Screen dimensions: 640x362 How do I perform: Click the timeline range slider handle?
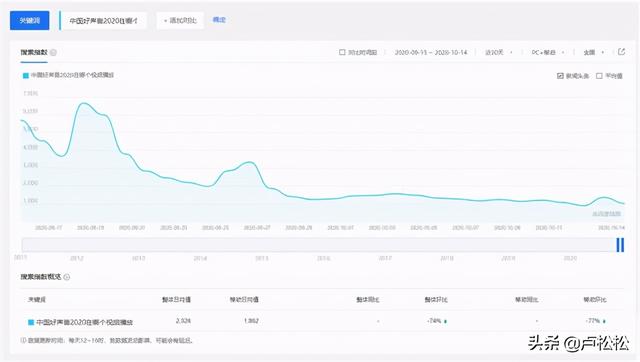click(x=620, y=245)
